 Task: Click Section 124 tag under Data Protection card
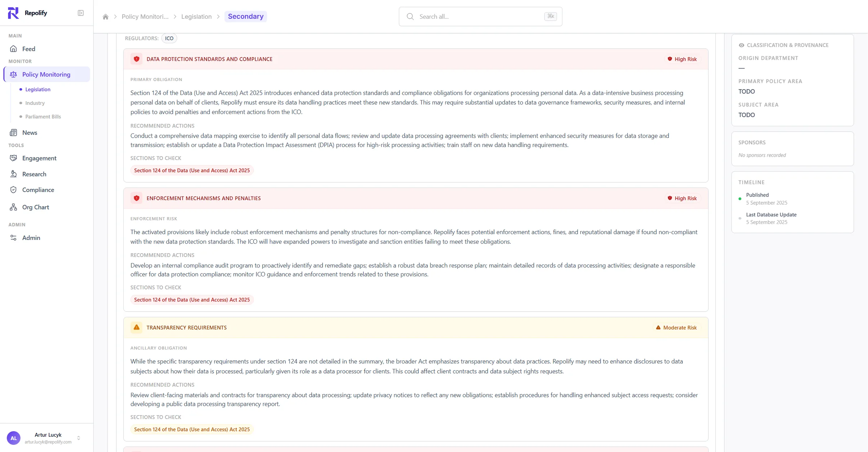(192, 171)
